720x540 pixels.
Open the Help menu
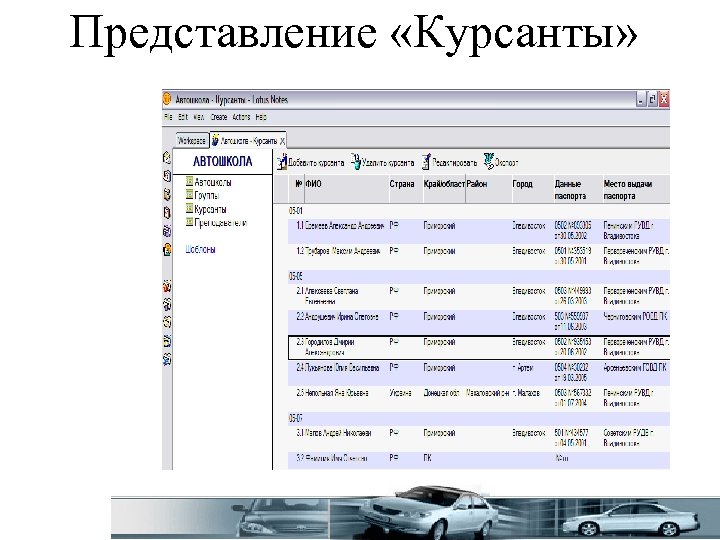click(x=261, y=117)
